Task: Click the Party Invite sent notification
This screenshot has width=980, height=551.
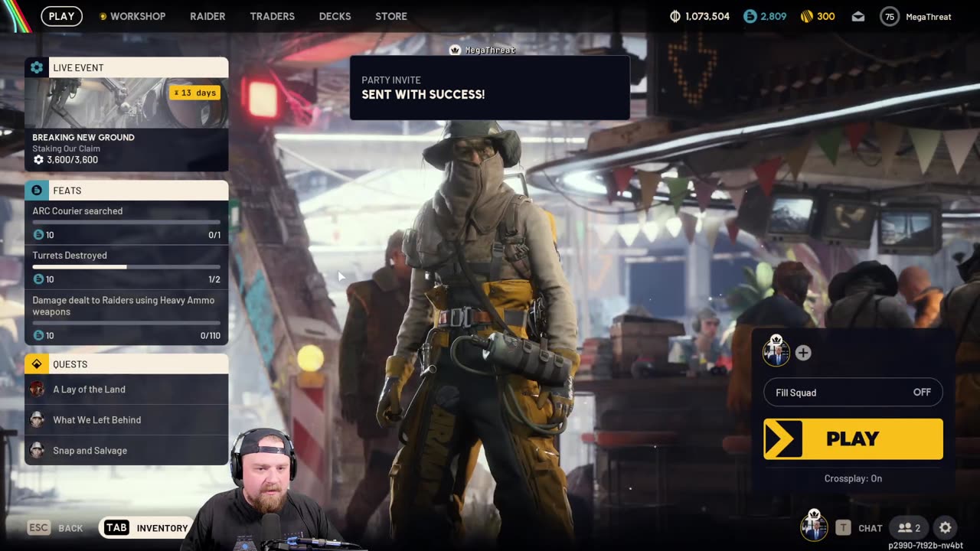Action: click(x=490, y=87)
